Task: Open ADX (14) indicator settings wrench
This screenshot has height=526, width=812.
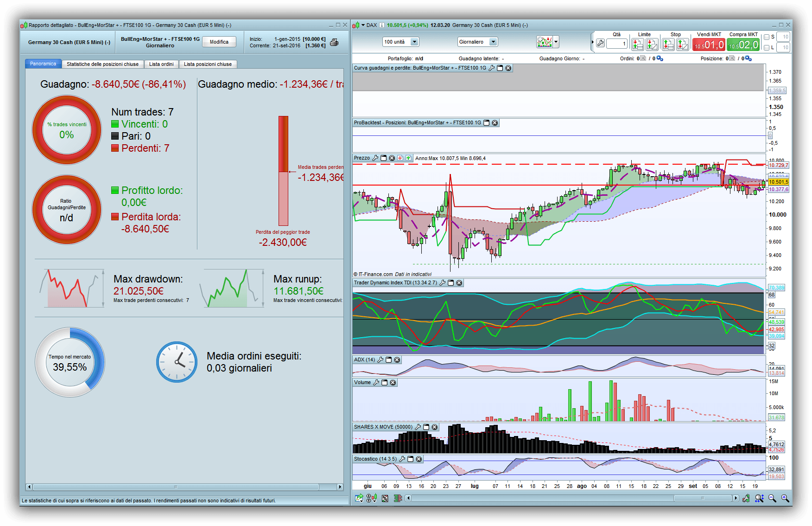Action: pos(381,360)
